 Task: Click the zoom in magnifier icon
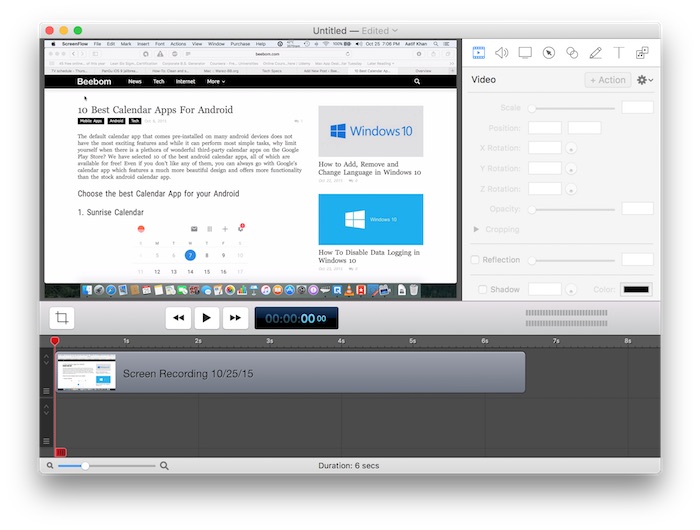coord(164,466)
